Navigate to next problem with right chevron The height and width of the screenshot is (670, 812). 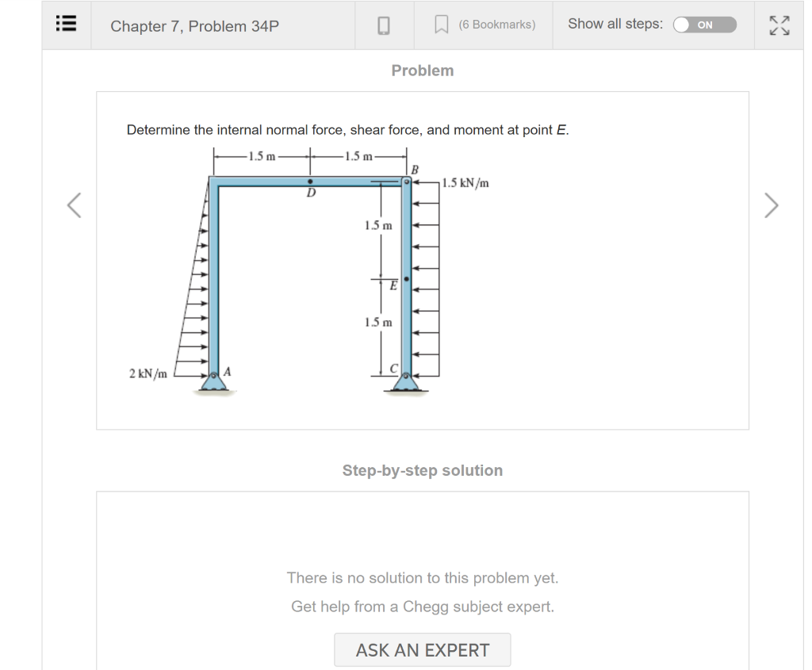click(770, 205)
